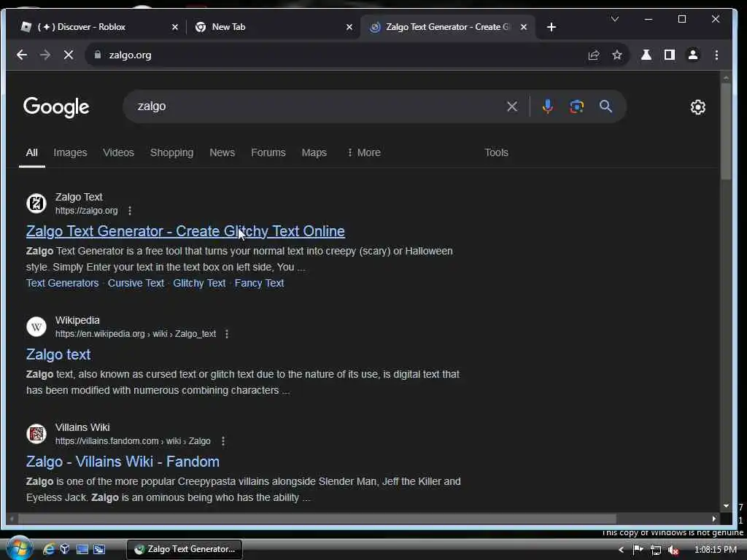The image size is (747, 560).
Task: Click the Wikipedia favicon
Action: pyautogui.click(x=36, y=327)
